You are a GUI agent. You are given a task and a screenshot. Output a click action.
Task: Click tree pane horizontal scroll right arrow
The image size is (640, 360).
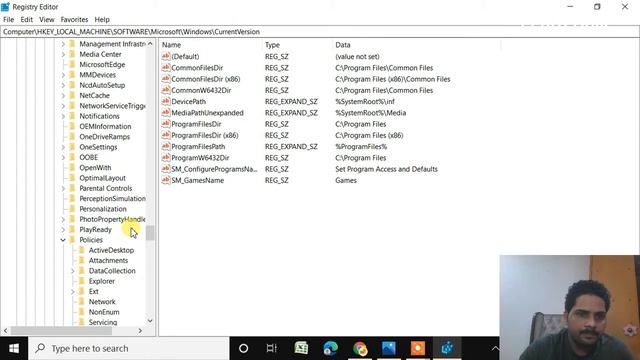pyautogui.click(x=140, y=331)
